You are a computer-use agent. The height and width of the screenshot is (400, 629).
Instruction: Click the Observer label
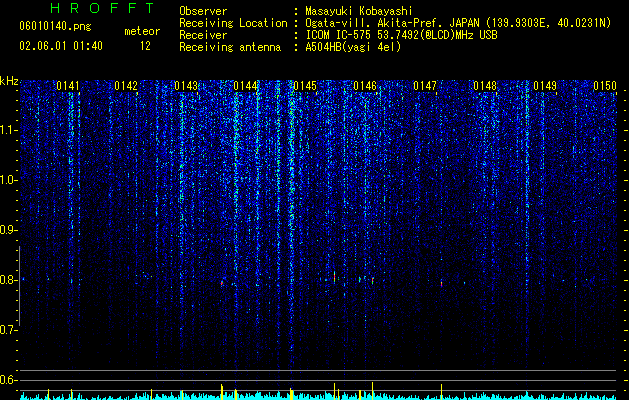[x=203, y=11]
